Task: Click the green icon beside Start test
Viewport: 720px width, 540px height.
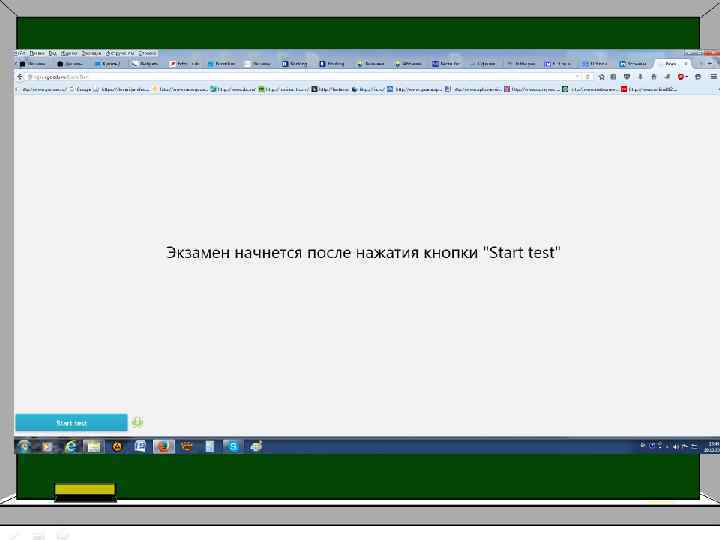Action: [137, 422]
